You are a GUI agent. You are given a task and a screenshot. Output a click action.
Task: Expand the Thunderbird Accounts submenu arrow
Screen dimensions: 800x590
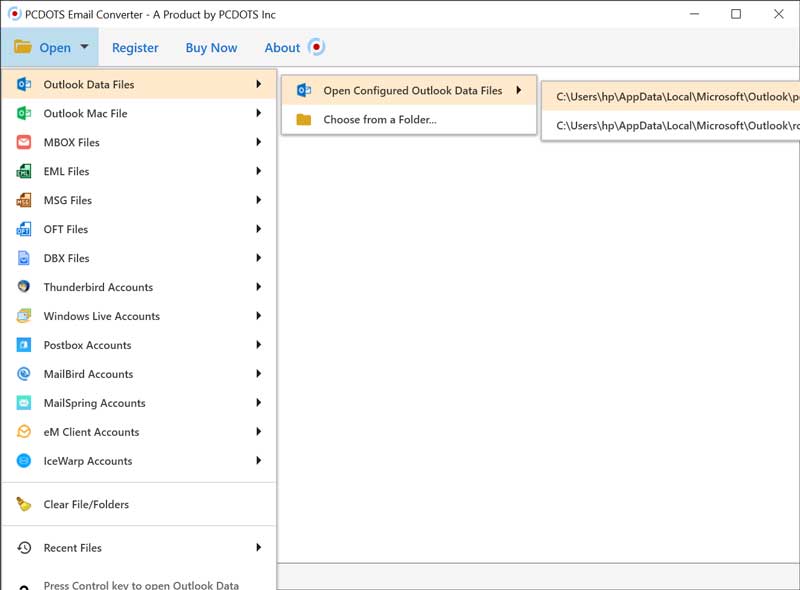pyautogui.click(x=259, y=286)
